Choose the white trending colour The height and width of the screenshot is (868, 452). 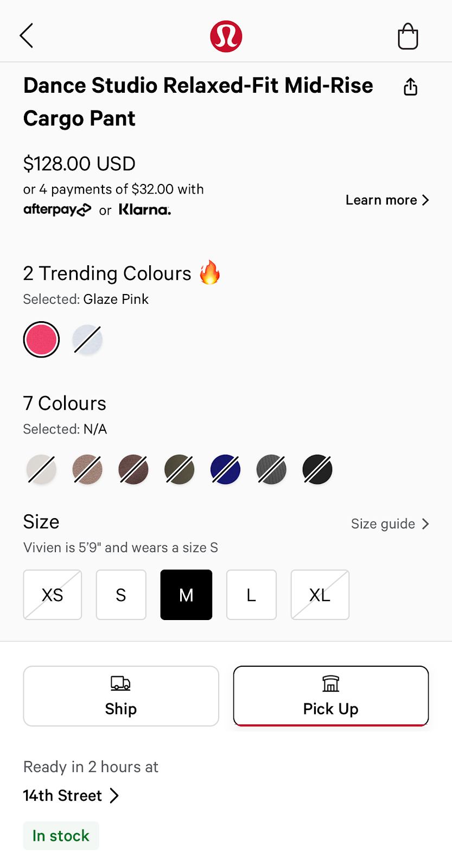coord(87,339)
